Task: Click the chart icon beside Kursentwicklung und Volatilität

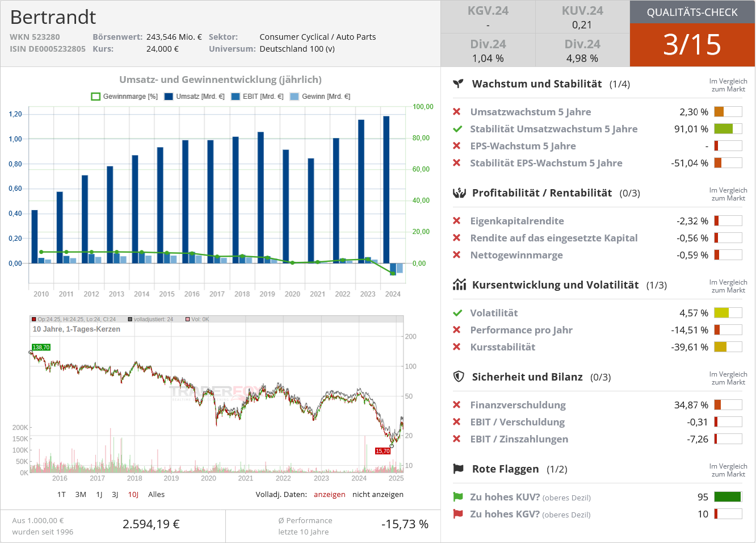Action: (459, 285)
